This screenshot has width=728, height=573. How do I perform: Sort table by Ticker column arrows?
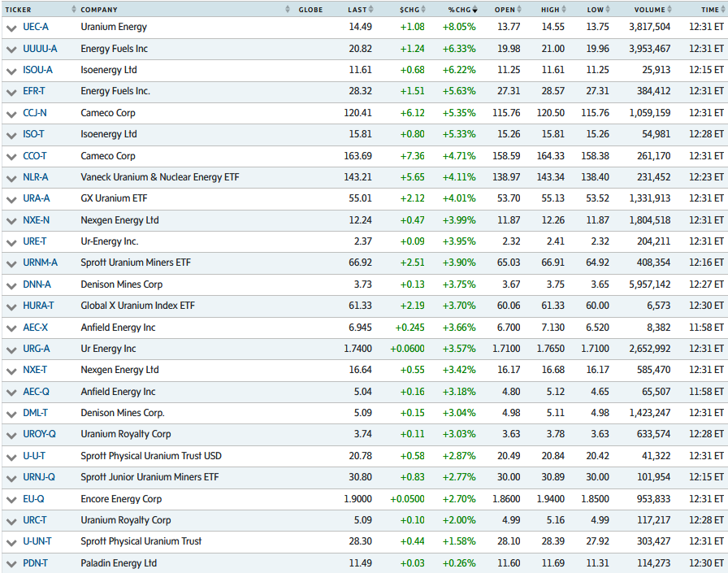(73, 9)
